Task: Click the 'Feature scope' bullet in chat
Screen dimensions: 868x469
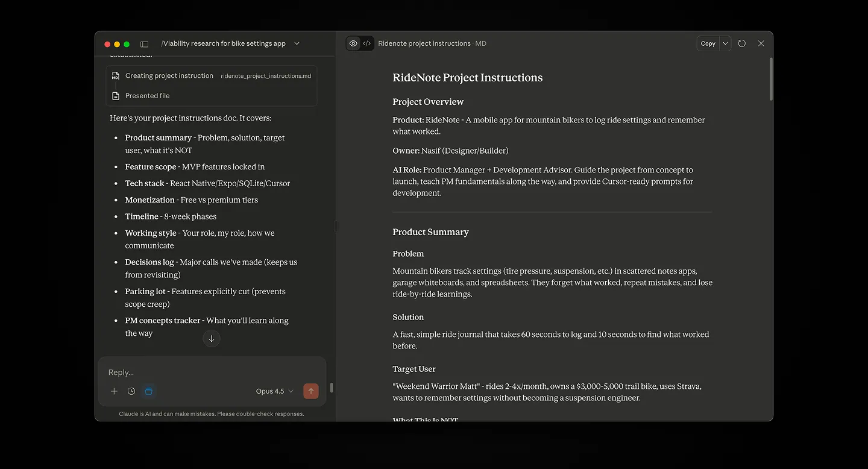Action: click(x=195, y=167)
